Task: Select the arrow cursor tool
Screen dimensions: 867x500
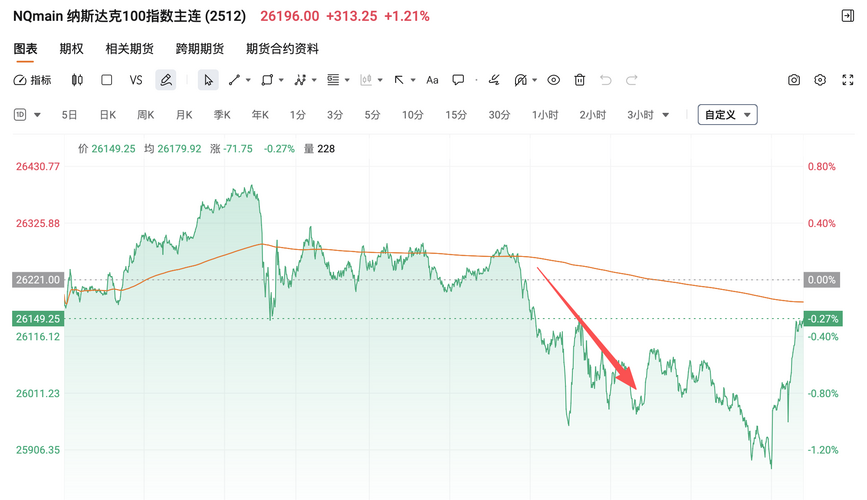Action: click(208, 80)
